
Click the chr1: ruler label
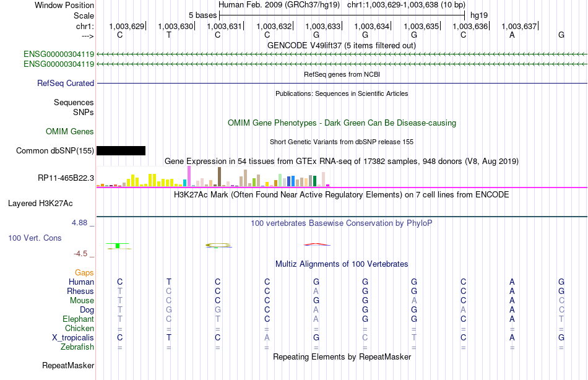(85, 26)
